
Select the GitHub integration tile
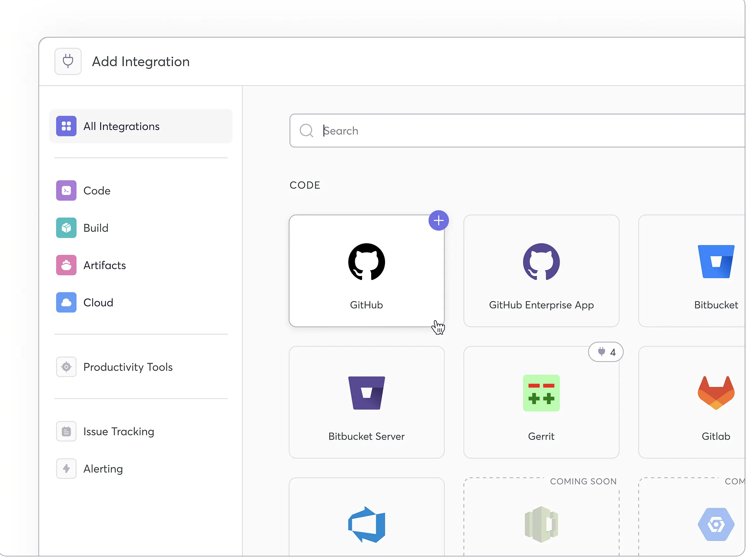click(x=366, y=271)
